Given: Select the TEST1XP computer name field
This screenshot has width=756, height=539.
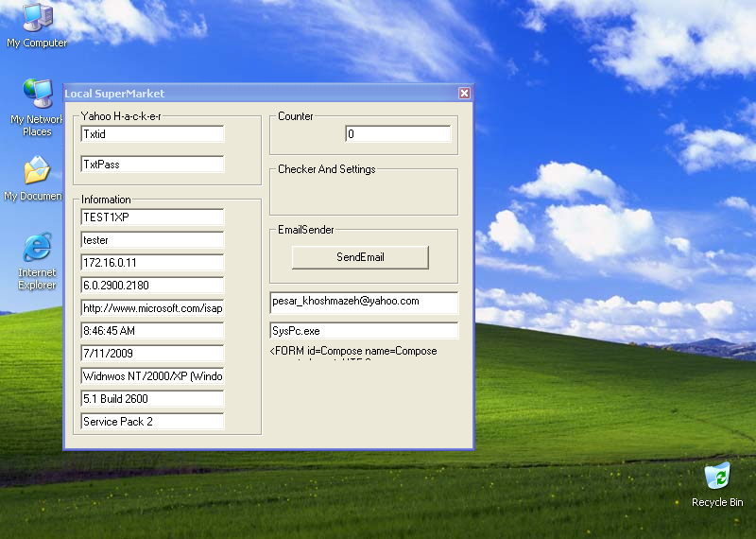Looking at the screenshot, I should (152, 217).
